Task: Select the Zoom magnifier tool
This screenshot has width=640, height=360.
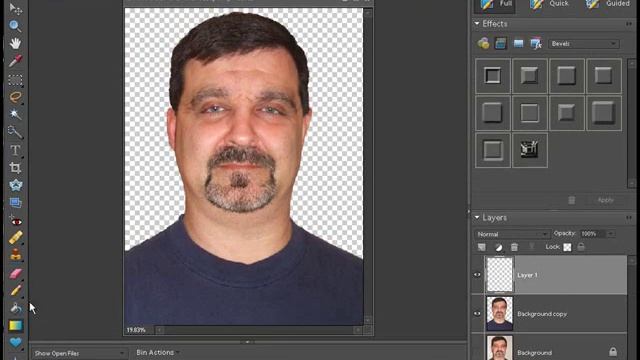Action: click(15, 26)
